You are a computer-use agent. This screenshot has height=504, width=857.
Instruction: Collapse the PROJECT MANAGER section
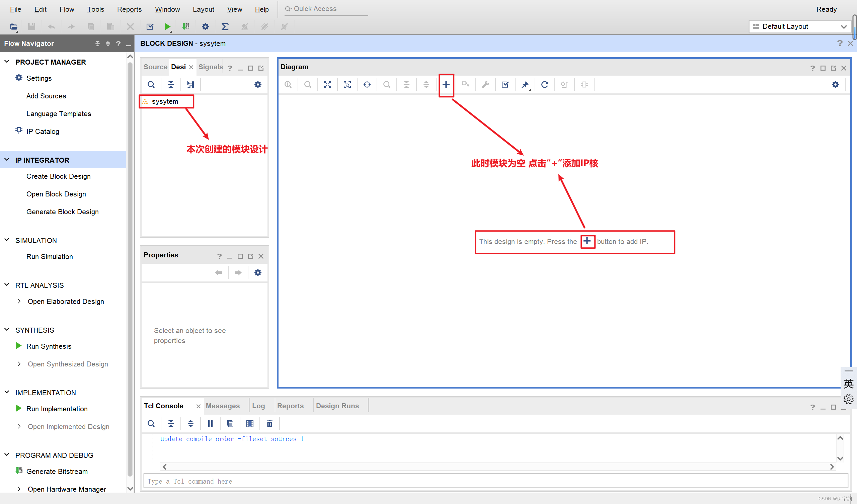click(x=7, y=62)
